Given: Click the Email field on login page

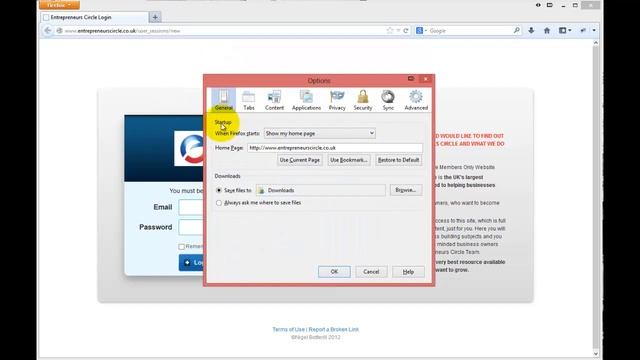Looking at the screenshot, I should pos(191,207).
